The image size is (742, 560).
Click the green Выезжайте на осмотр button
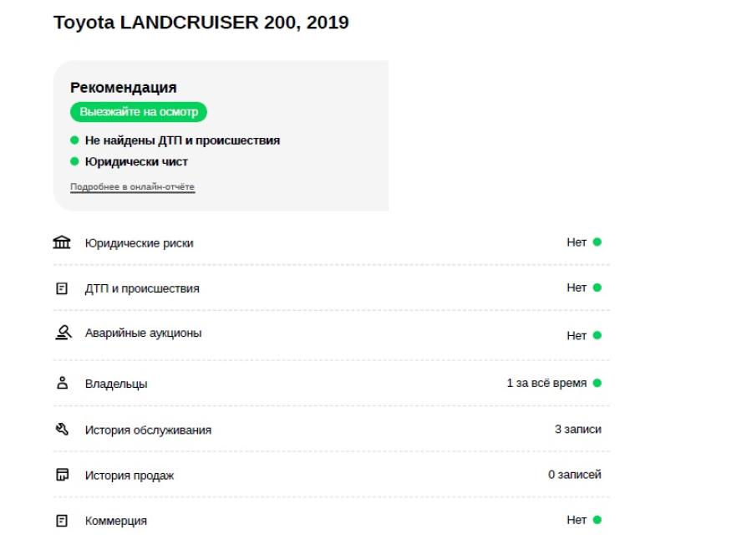139,112
